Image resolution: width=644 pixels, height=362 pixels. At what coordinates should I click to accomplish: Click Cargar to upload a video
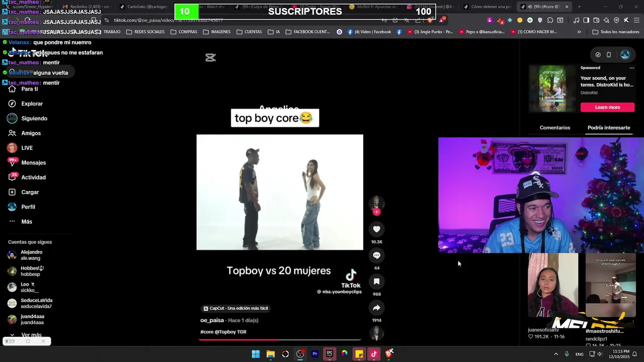pos(24,192)
